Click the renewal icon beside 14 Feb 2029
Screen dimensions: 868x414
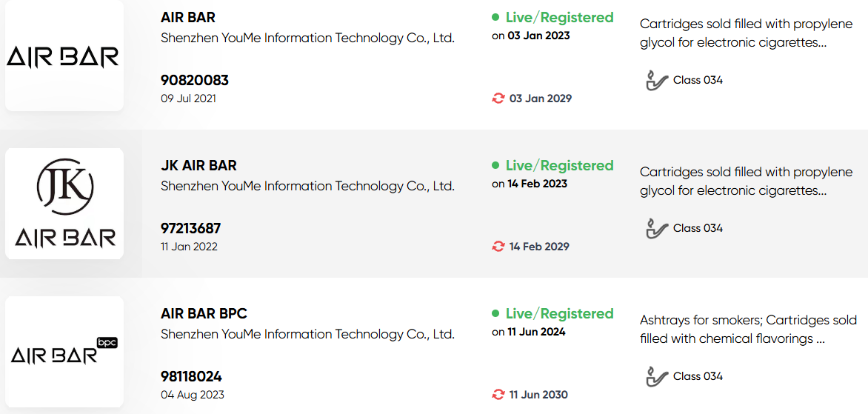(x=498, y=247)
